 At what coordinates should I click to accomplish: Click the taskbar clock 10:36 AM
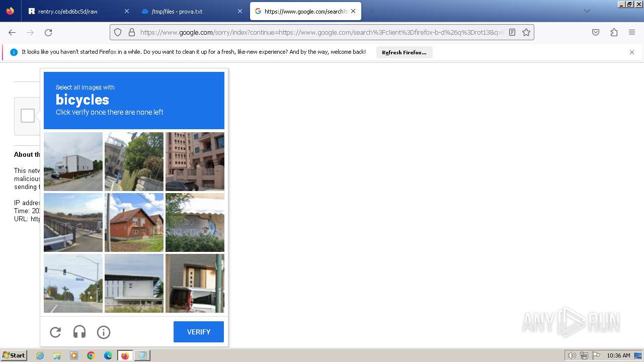point(618,355)
